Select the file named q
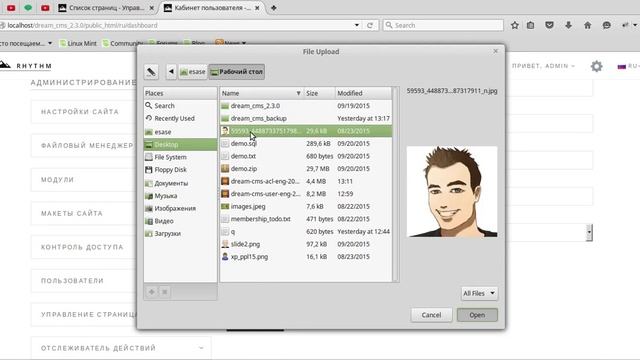Screen dimensions: 640x360 coord(306,231)
